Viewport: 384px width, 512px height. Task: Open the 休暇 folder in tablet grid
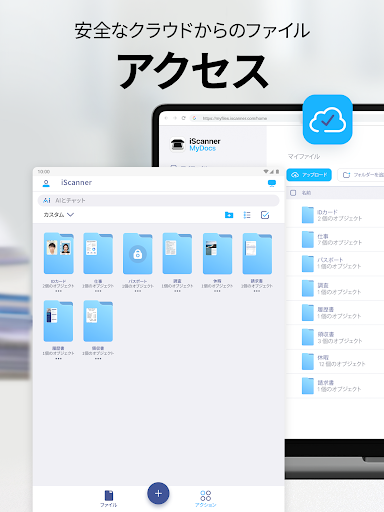point(217,253)
